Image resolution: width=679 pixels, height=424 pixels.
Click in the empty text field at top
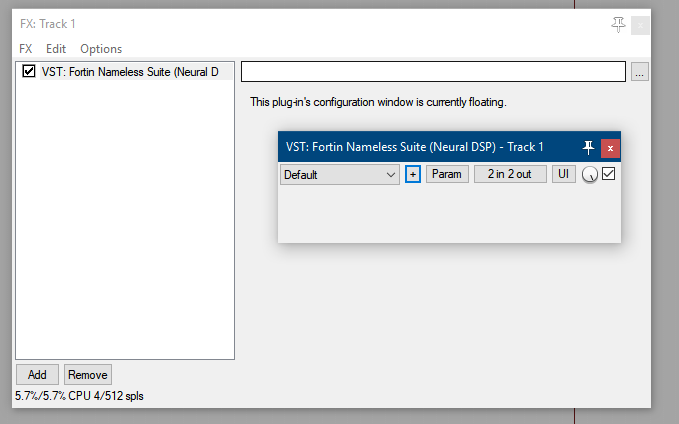[x=434, y=72]
